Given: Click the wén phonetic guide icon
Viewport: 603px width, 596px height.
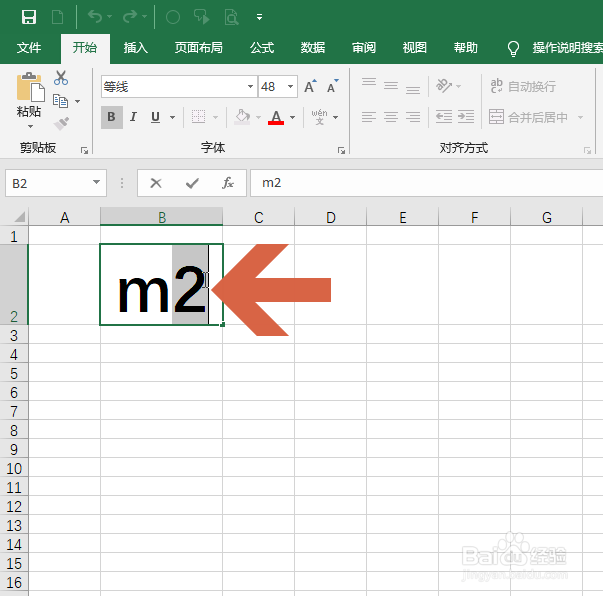Looking at the screenshot, I should click(x=319, y=117).
